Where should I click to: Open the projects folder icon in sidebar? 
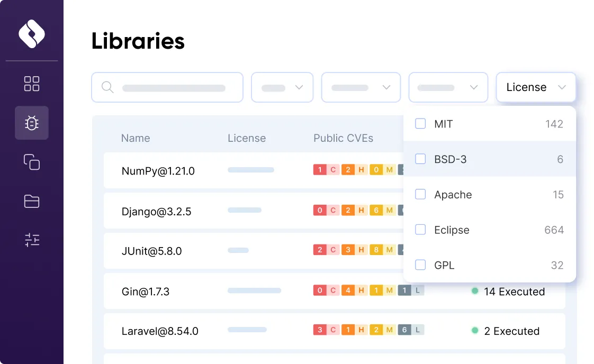point(32,201)
